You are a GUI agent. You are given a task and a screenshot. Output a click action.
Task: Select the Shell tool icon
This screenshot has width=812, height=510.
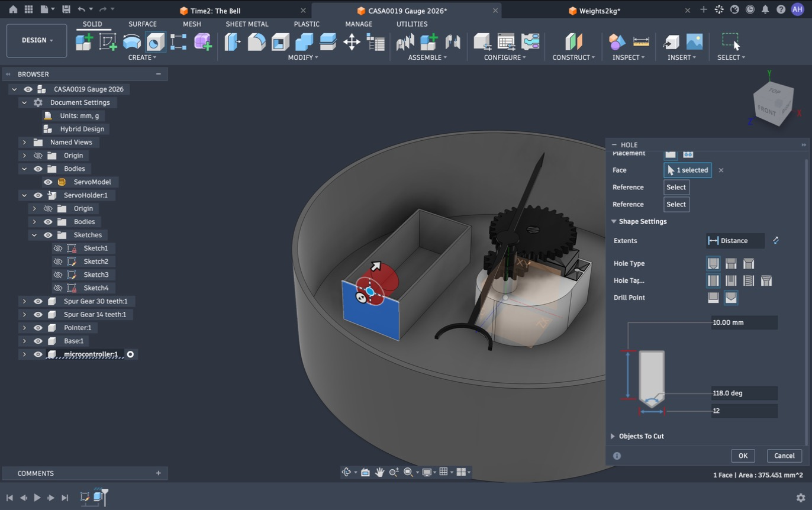click(280, 42)
